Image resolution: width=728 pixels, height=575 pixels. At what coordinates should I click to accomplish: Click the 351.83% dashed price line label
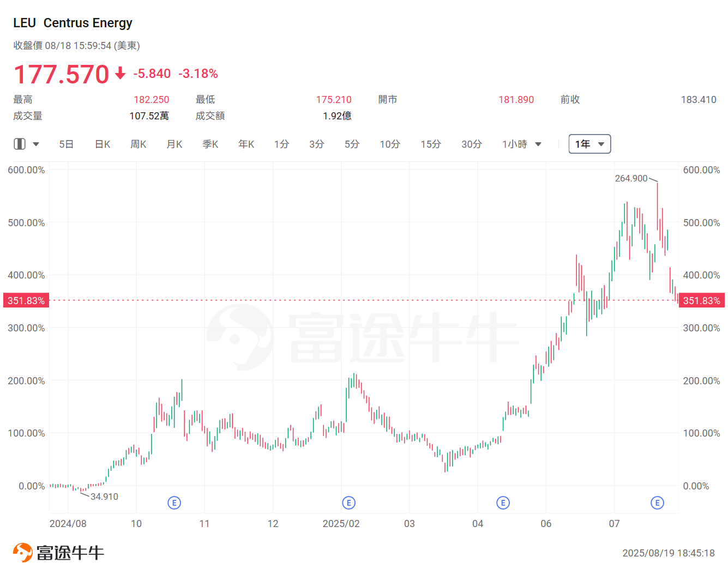[26, 300]
